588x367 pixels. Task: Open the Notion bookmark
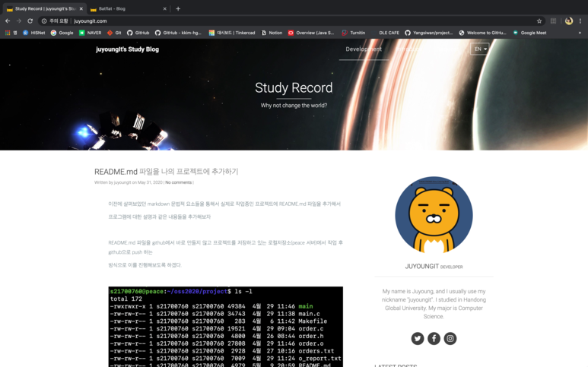point(272,33)
